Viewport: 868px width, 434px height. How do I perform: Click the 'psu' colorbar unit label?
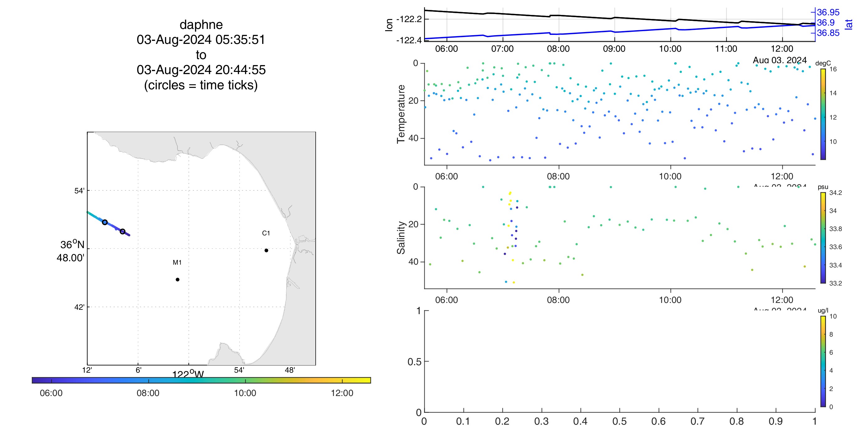pyautogui.click(x=823, y=187)
